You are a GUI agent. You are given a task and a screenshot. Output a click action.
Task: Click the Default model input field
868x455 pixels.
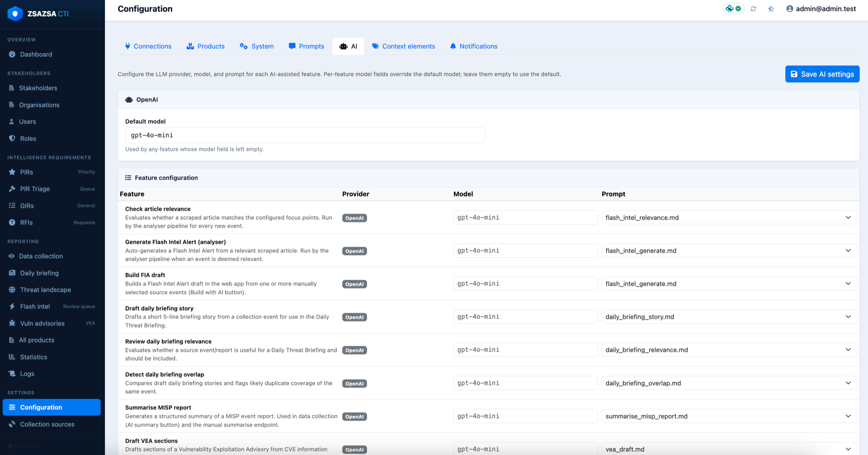pos(305,135)
